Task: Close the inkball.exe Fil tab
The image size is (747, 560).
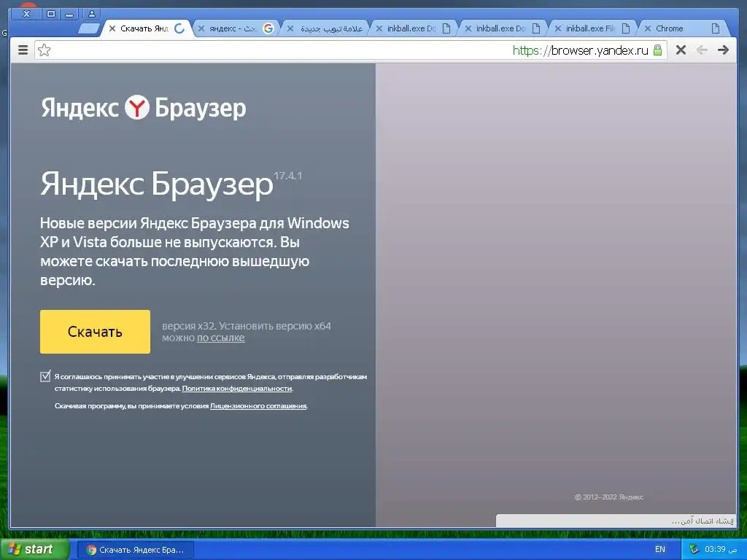Action: click(x=557, y=28)
